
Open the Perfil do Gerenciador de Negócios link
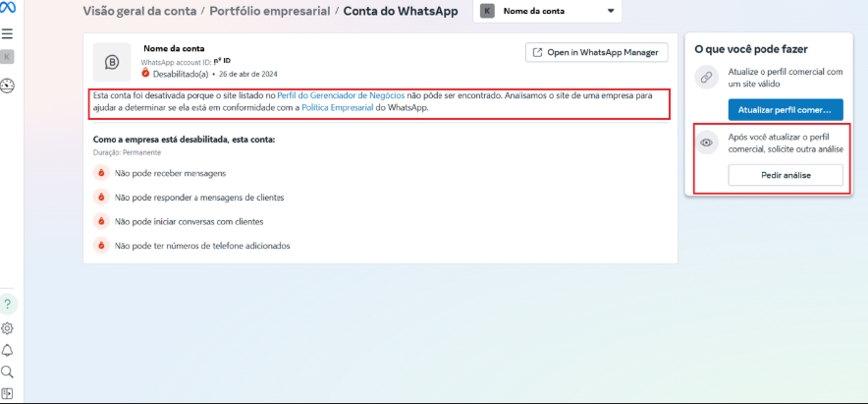point(341,95)
